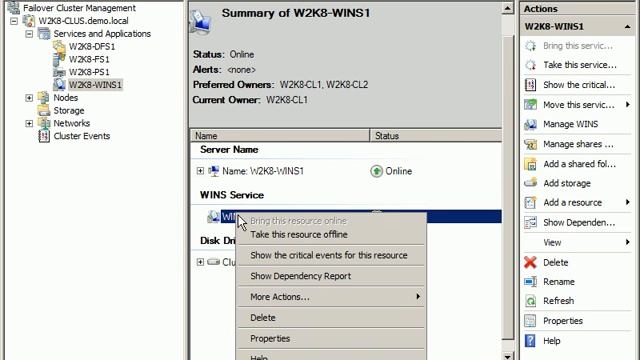Select Cluster Events tree item
This screenshot has width=640, height=360.
82,136
